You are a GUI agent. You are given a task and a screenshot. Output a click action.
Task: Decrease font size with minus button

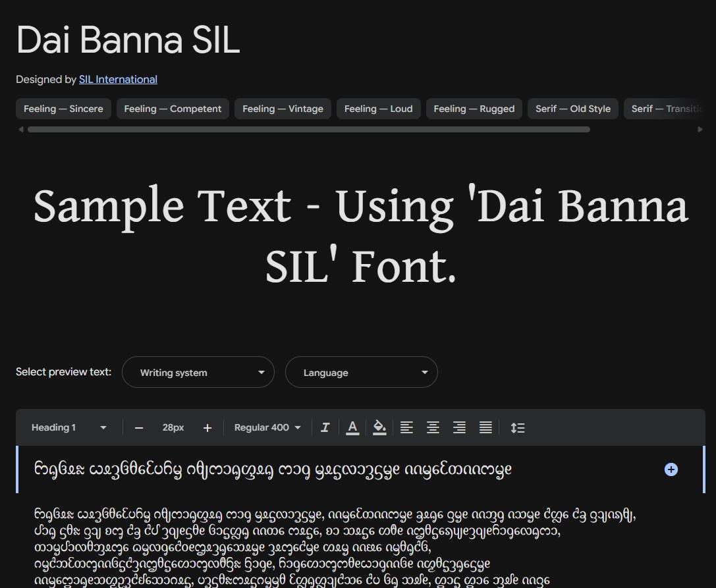click(x=139, y=428)
